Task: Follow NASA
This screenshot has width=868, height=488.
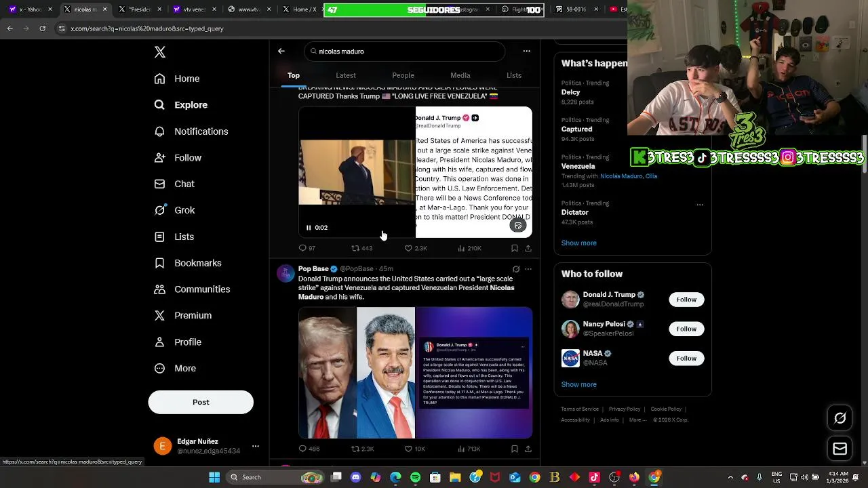Action: coord(686,358)
